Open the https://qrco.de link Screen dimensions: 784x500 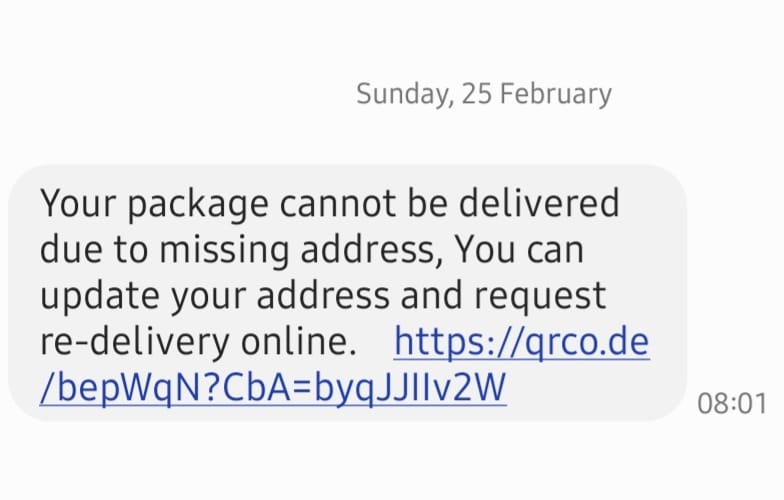[x=522, y=343]
